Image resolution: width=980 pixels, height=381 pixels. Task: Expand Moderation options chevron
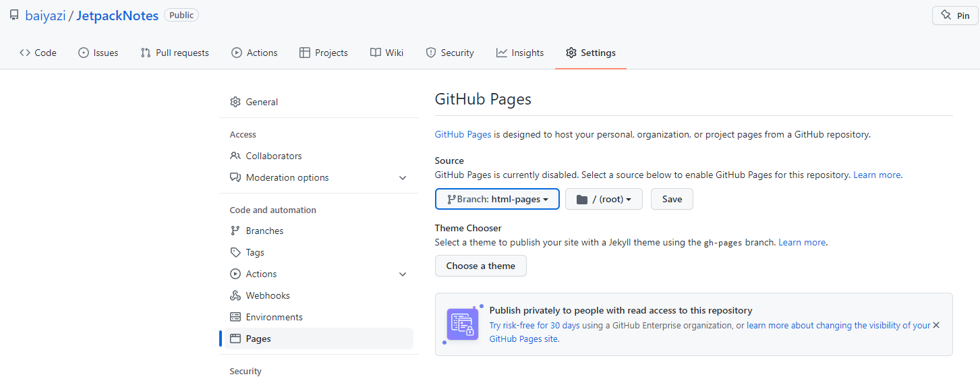click(x=403, y=178)
